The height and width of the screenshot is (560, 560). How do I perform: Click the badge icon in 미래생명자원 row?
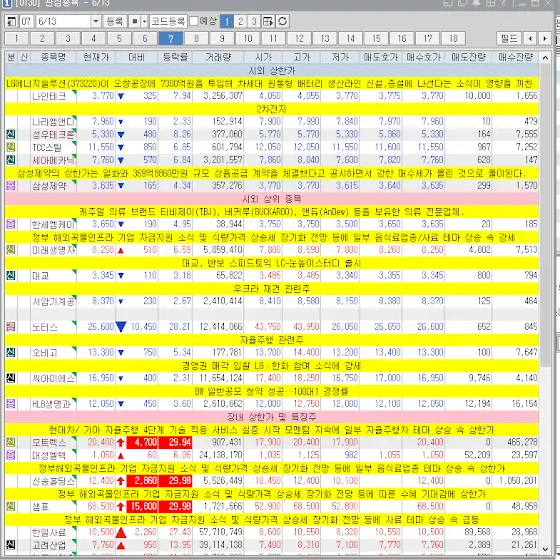tap(11, 250)
